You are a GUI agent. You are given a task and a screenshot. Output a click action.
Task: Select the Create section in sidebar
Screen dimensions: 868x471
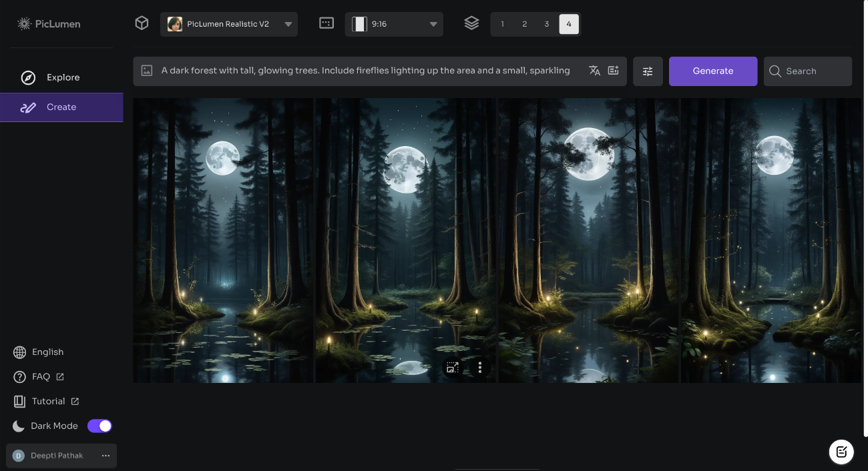click(x=61, y=107)
